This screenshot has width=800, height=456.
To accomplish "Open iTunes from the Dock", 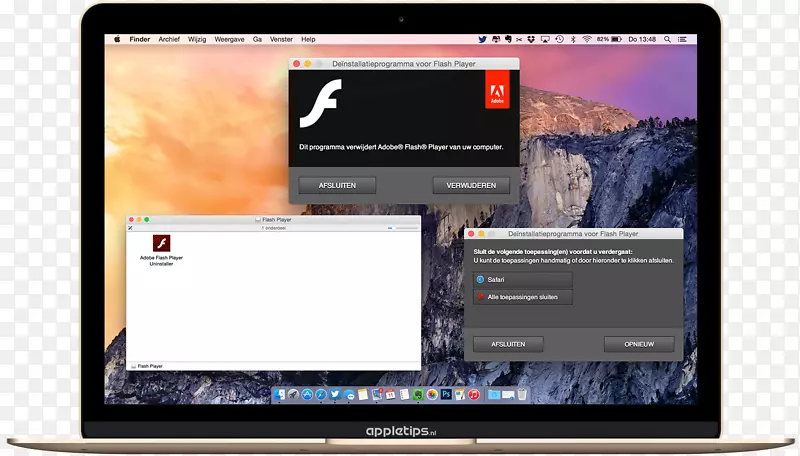I will click(x=474, y=395).
